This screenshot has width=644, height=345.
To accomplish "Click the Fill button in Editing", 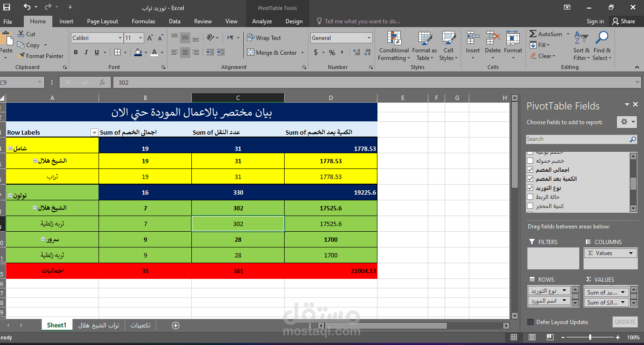I will tap(539, 45).
